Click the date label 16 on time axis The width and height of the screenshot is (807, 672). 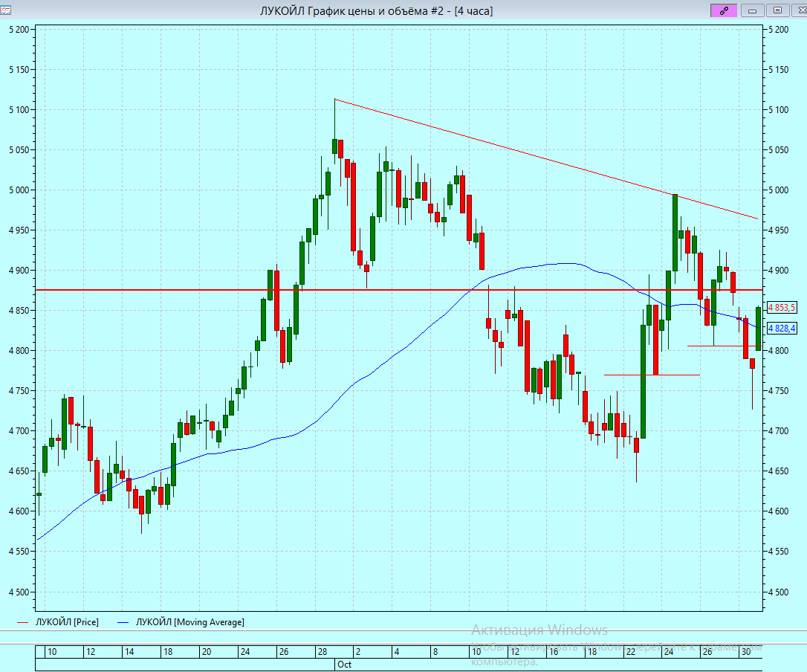click(x=554, y=651)
